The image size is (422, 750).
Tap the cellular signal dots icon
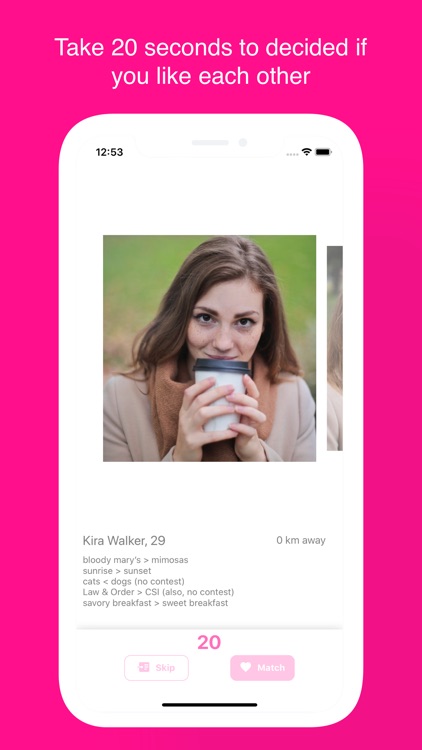pyautogui.click(x=292, y=154)
